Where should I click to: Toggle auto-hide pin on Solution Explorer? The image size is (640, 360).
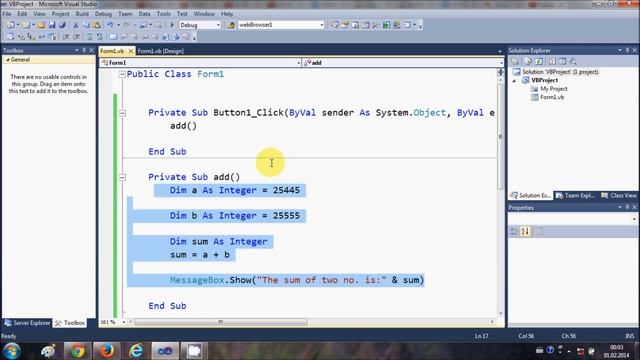[627, 50]
